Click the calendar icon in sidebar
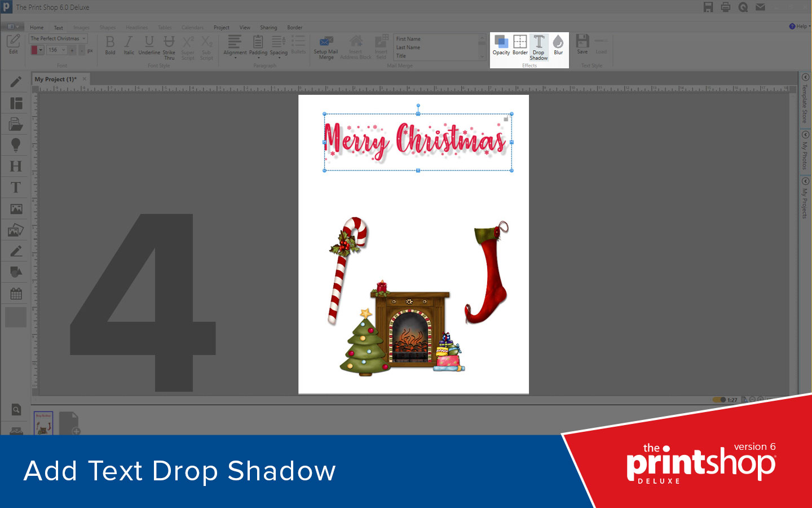812x508 pixels. (x=16, y=294)
